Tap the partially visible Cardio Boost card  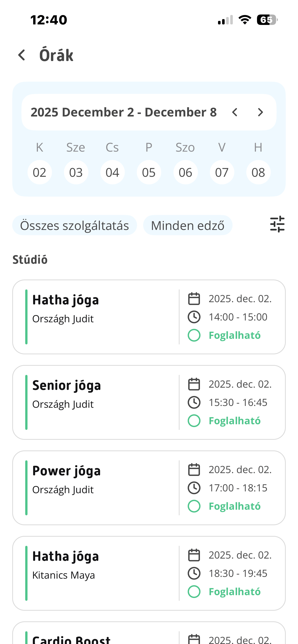click(x=149, y=635)
